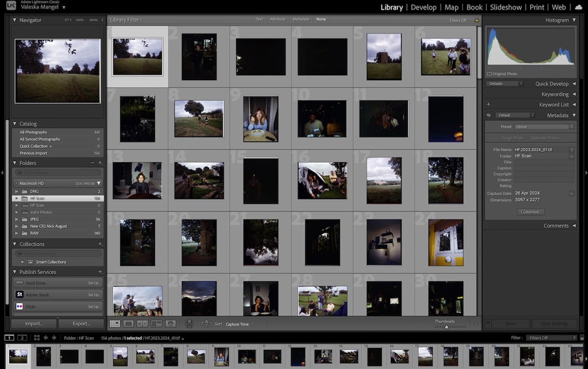Click Customize in the Metadata panel
This screenshot has height=369, width=588.
[x=531, y=212]
